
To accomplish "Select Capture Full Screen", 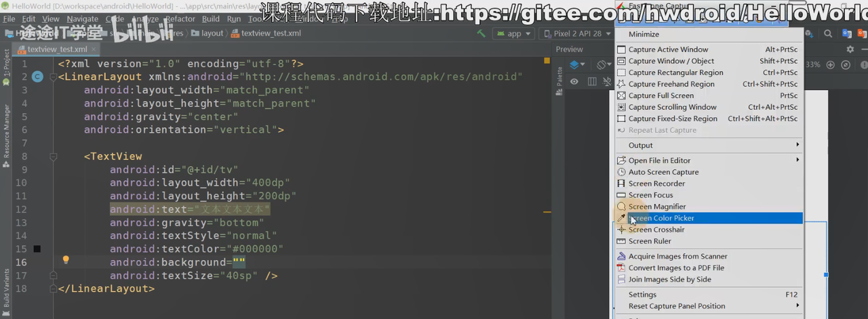I will [x=709, y=95].
